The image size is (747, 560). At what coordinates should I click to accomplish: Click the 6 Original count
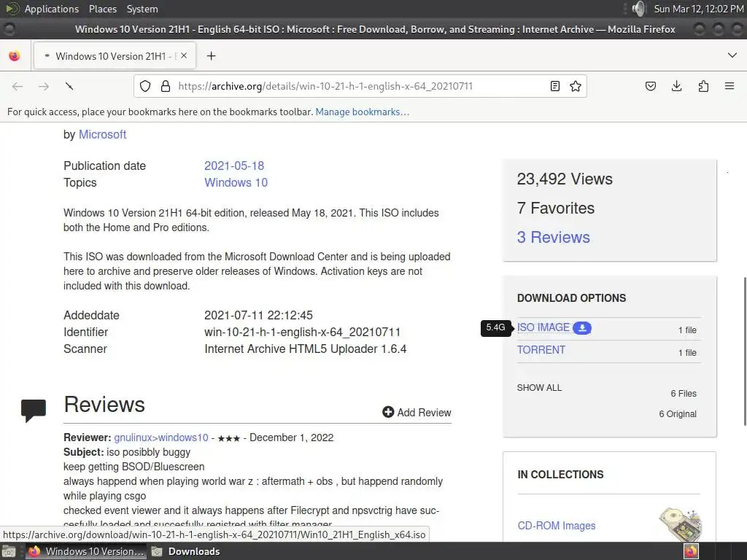coord(678,414)
